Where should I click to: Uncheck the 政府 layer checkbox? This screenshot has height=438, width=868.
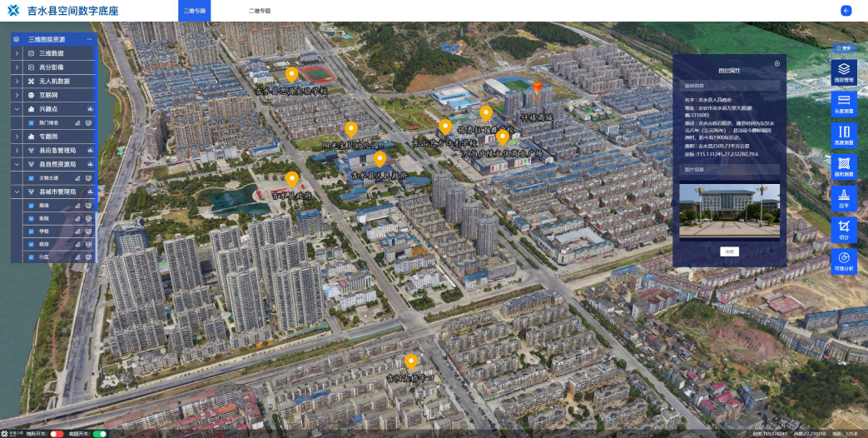point(32,244)
